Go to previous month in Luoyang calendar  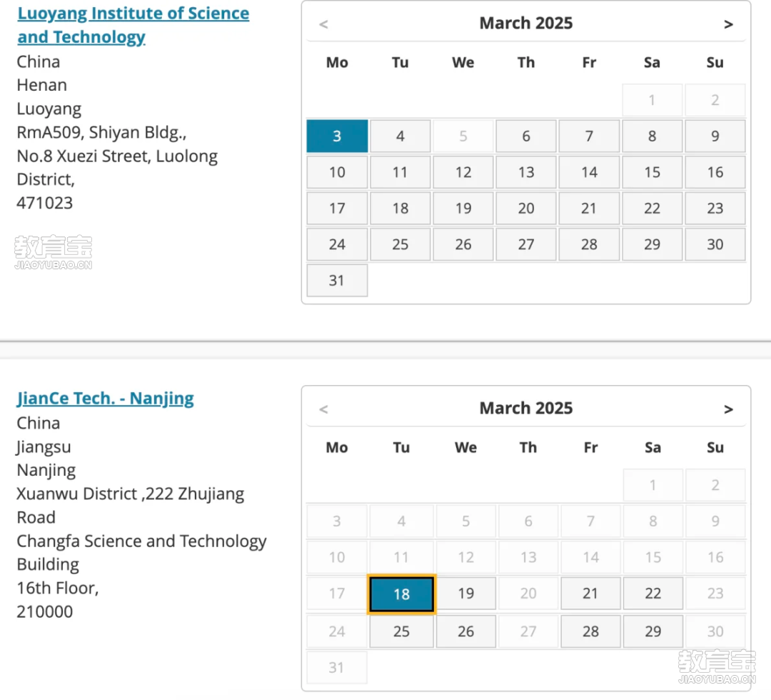coord(323,24)
